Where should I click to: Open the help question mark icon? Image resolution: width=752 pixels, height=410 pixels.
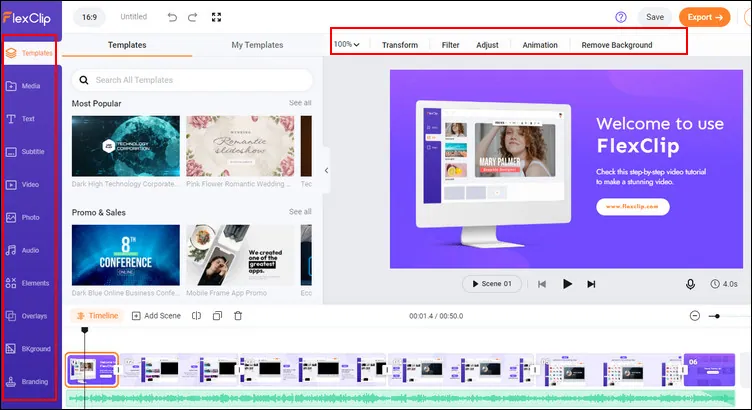coord(621,17)
